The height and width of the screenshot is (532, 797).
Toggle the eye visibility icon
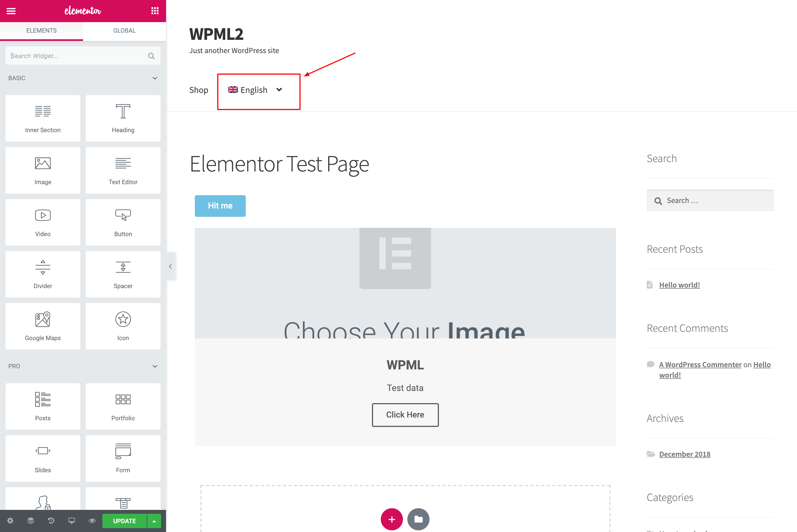[x=92, y=521]
